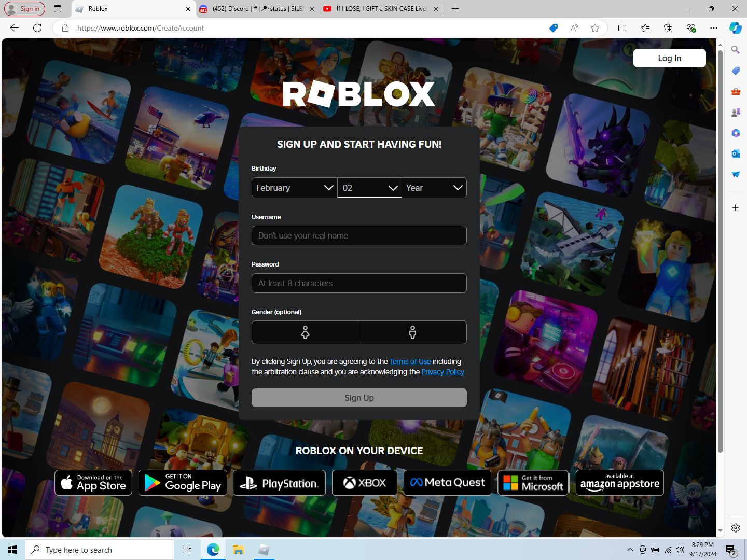Open sidebar Microsoft 365 icon
The image size is (747, 560).
pos(736,133)
